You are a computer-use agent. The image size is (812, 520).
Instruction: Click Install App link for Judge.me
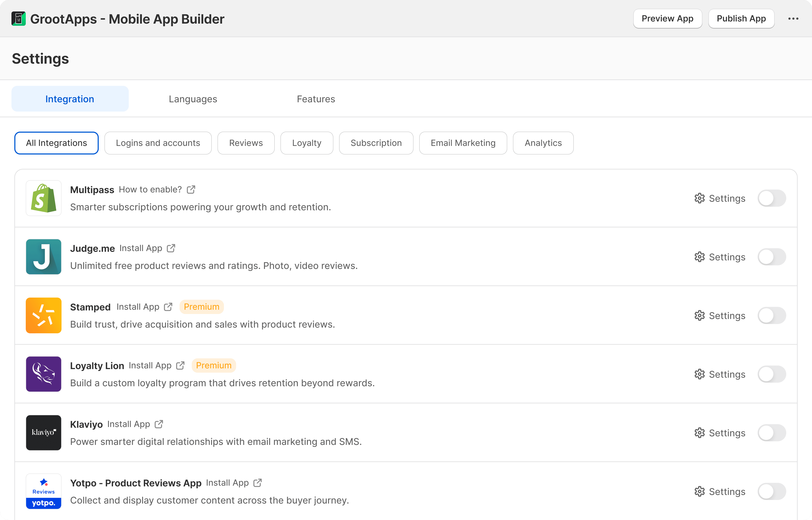(141, 248)
